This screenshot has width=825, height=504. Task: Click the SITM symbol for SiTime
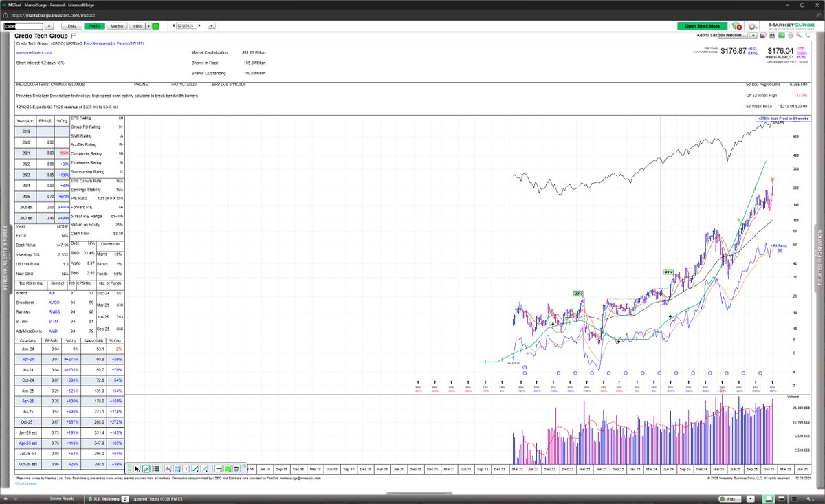pos(54,321)
